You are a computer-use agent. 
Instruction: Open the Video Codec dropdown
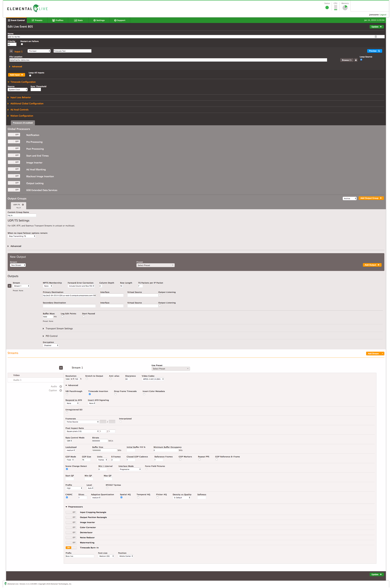(x=153, y=379)
